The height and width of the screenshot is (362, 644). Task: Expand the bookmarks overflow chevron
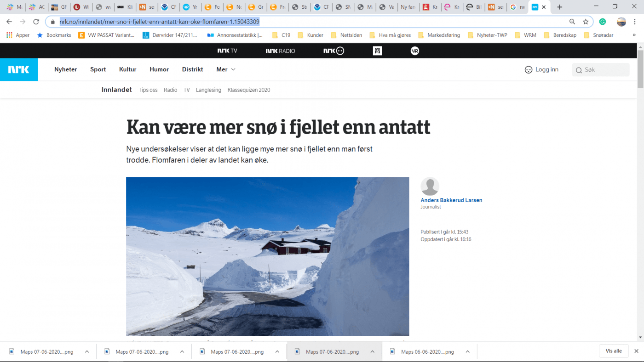(x=634, y=35)
